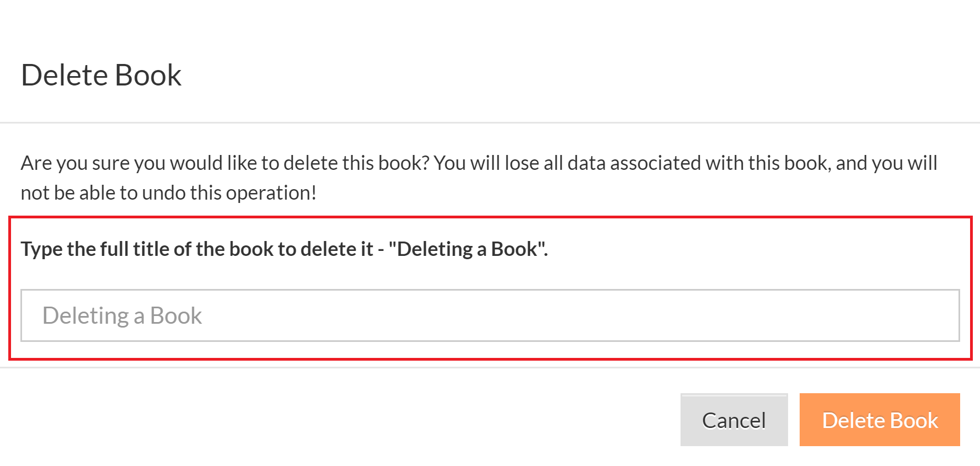The width and height of the screenshot is (980, 466).
Task: Click the "Delete Book" dialog heading
Action: tap(101, 75)
